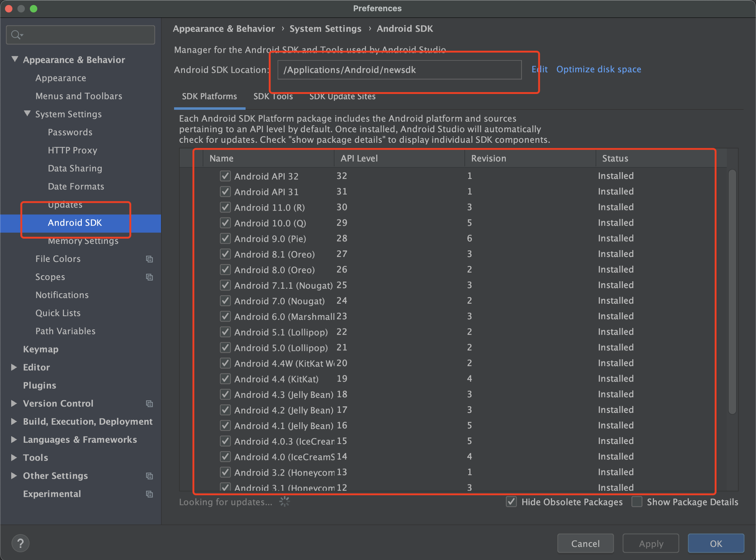Expand Build, Execution, Deployment section
Screen dimensions: 756x560
[14, 421]
